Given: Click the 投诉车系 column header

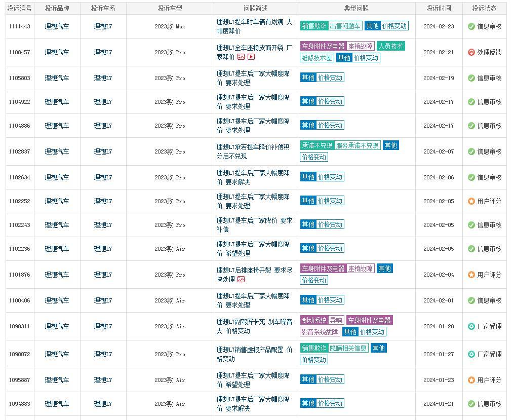Looking at the screenshot, I should coord(103,8).
